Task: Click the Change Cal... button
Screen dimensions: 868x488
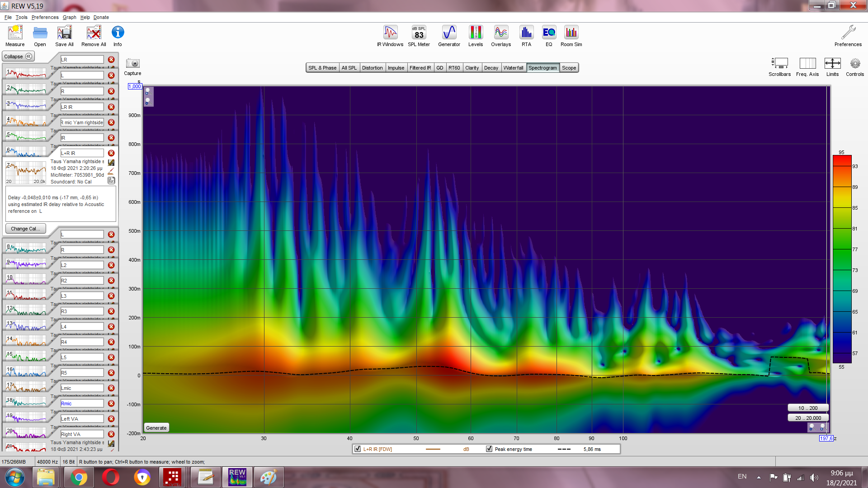Action: click(25, 229)
